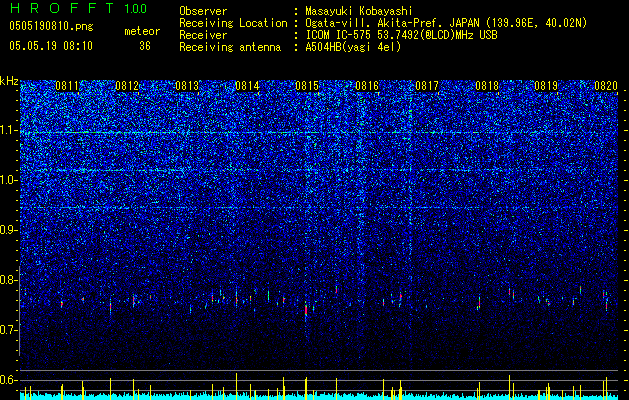
Task: Click the Receiving Location label
Action: click(233, 23)
